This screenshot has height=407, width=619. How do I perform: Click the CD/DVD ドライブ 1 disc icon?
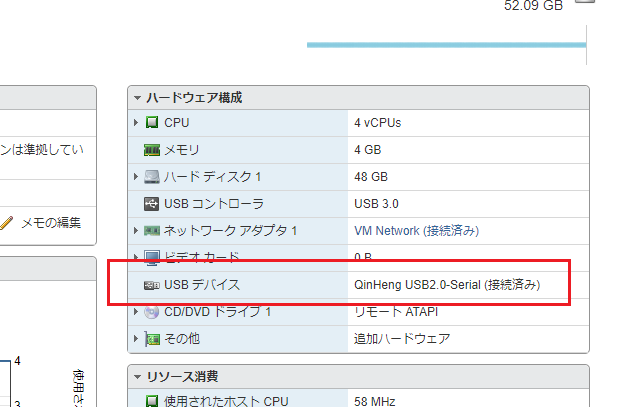pos(152,312)
